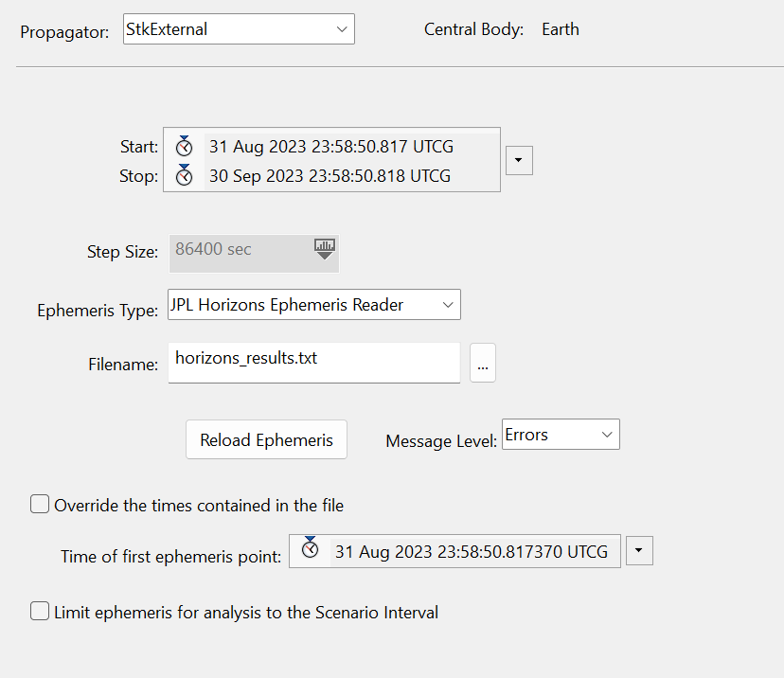Click the stopwatch icon next to Start time

(185, 146)
